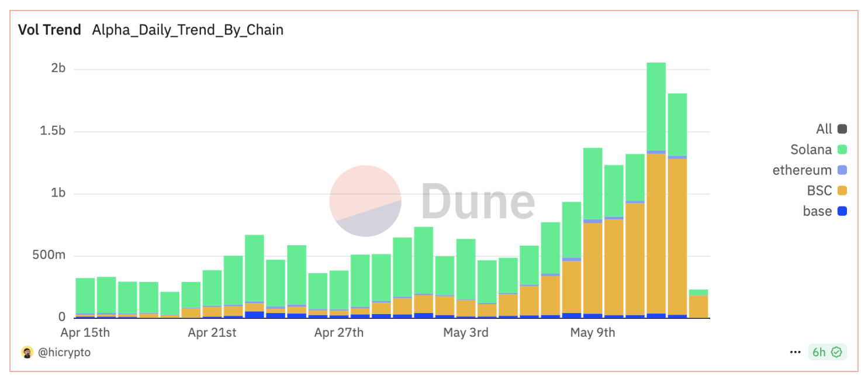Toggle the All series legend dot

click(842, 129)
